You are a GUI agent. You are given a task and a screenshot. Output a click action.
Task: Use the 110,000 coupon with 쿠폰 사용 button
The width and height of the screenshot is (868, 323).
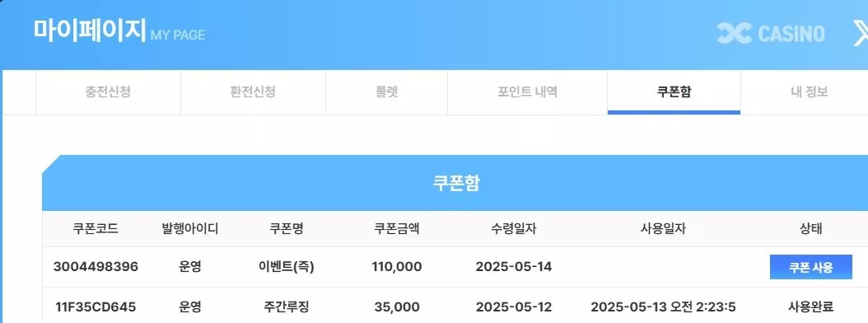[811, 267]
